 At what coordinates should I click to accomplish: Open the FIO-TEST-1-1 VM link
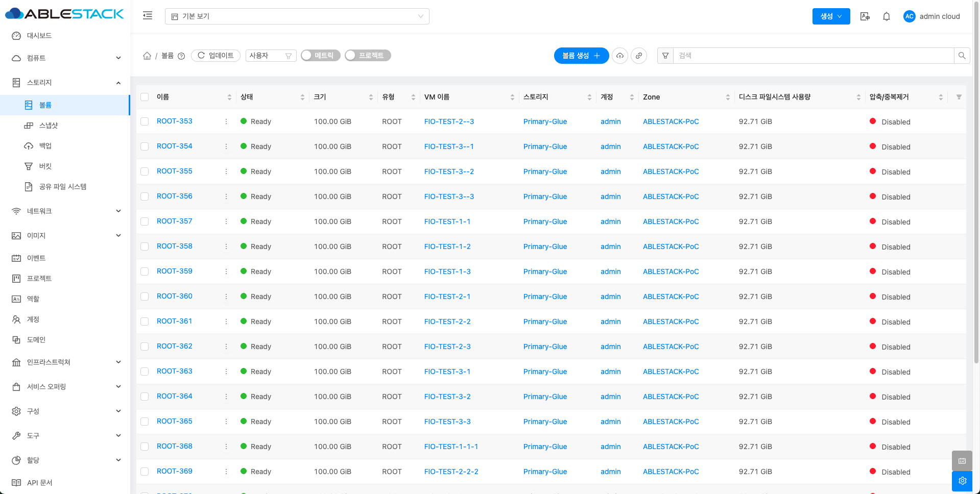tap(447, 221)
